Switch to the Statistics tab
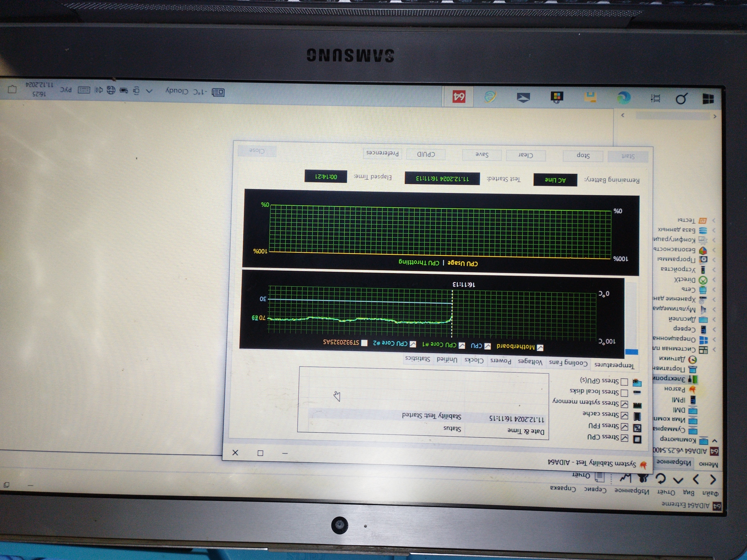This screenshot has height=560, width=747. tap(417, 359)
